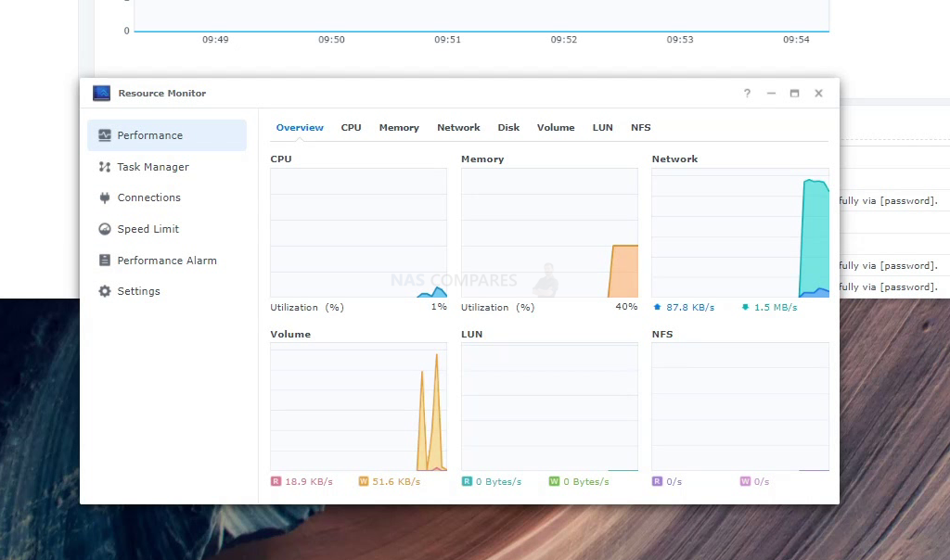
Task: Switch to the Overview tab
Action: click(300, 128)
